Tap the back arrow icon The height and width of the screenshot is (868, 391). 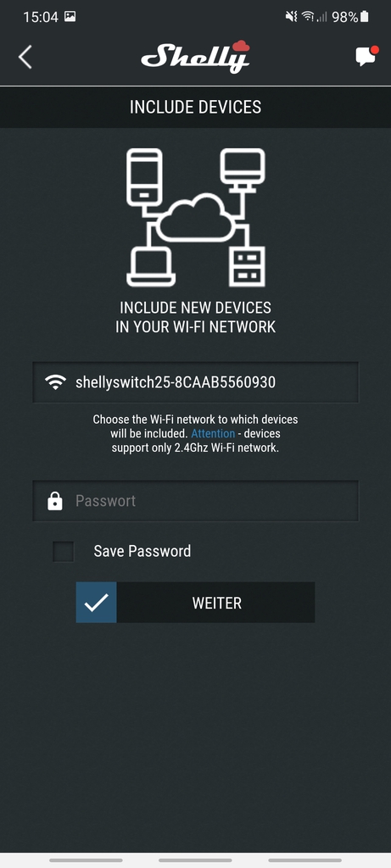tap(25, 57)
